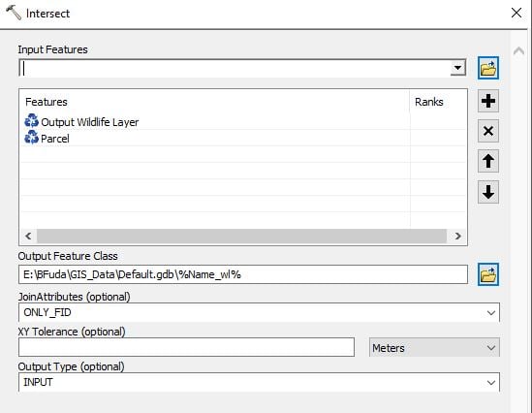Click the Output Wildlife Layer recycle icon
532x413 pixels.
[x=32, y=121]
